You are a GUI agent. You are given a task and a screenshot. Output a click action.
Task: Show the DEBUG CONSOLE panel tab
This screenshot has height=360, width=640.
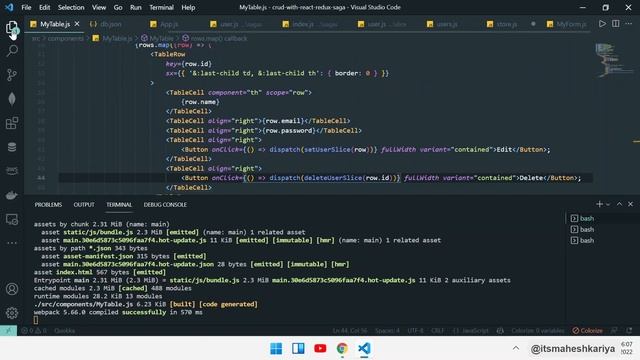tap(165, 204)
